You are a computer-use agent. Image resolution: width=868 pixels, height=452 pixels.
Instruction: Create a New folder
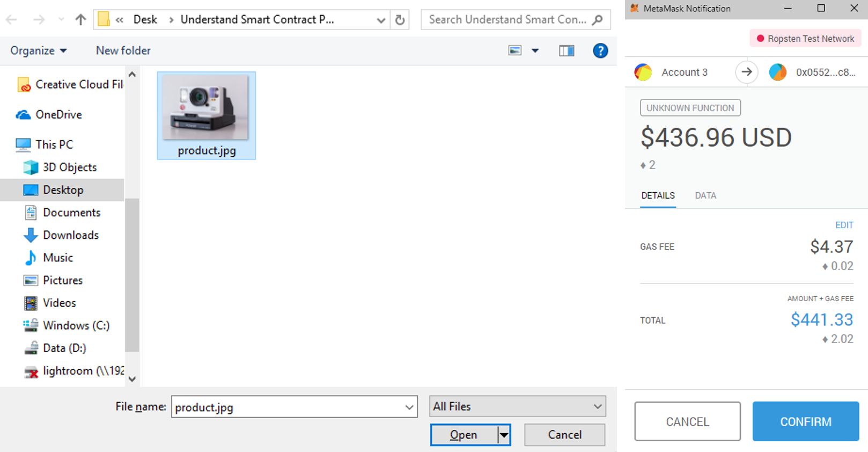coord(123,50)
